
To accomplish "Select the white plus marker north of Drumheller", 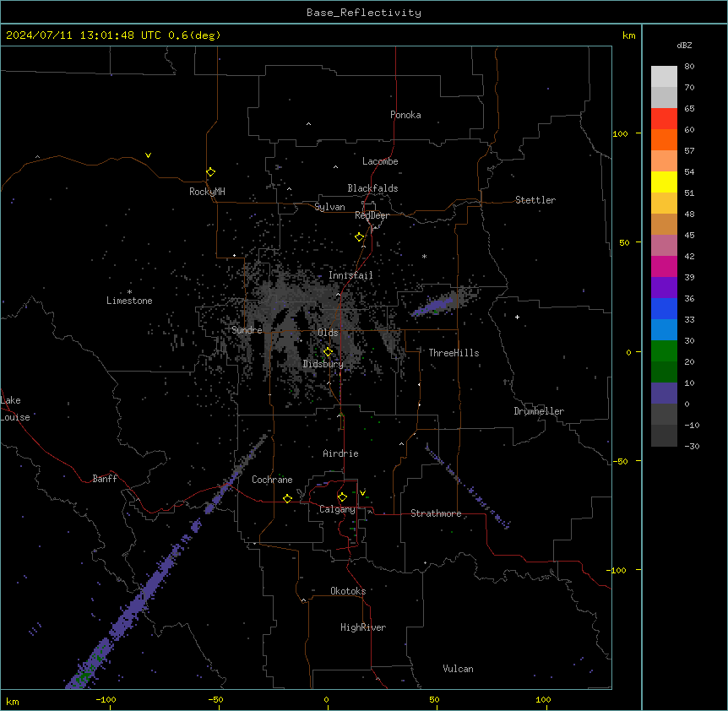I will click(x=517, y=317).
